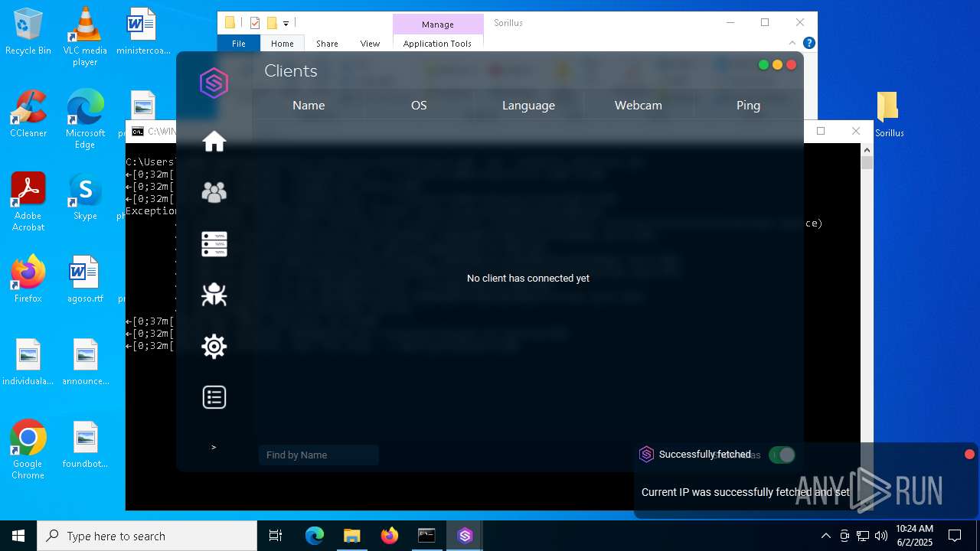Sort clients by Name column

tap(309, 106)
